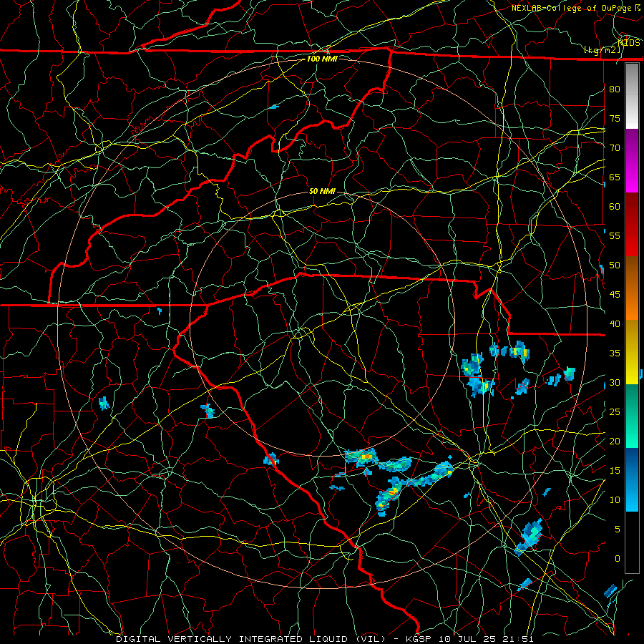Screen dimensions: 644x644
Task: Click the legend value "80"
Action: click(x=615, y=89)
